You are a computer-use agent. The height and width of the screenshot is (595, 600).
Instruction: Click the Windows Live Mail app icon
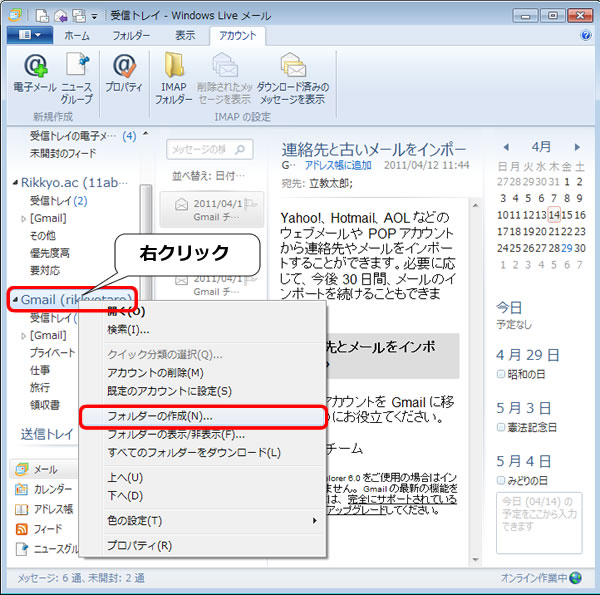coord(15,15)
